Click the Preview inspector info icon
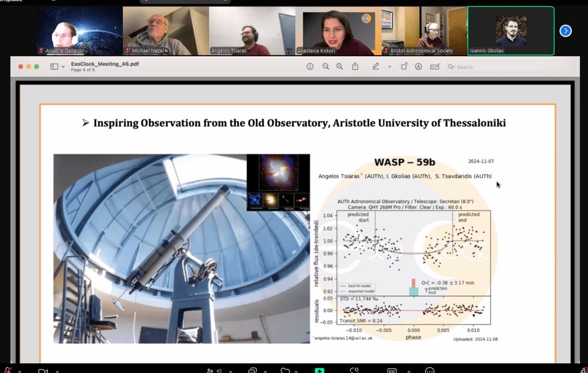588x373 pixels. (310, 67)
